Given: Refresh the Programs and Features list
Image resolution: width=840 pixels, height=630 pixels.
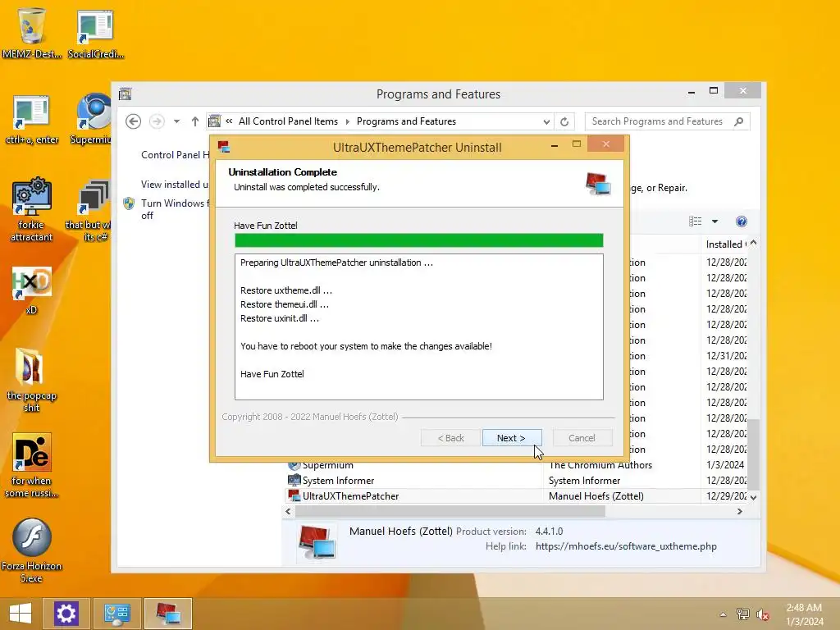Looking at the screenshot, I should (564, 121).
